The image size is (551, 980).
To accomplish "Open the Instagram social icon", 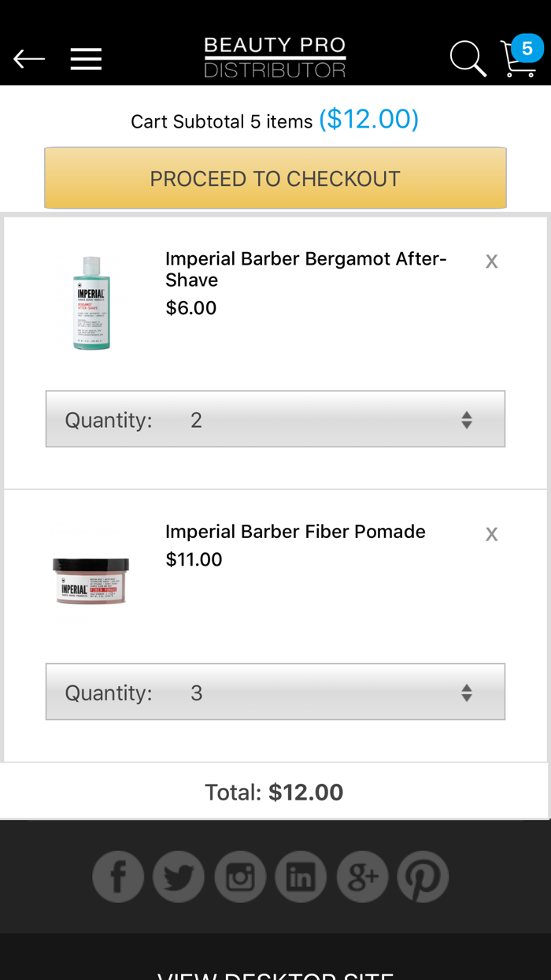I will click(x=240, y=876).
